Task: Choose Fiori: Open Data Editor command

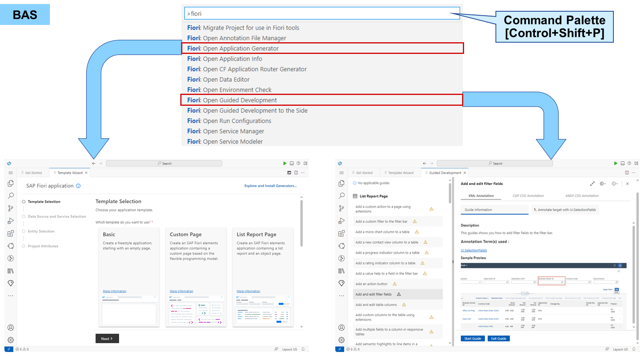Action: tap(322, 80)
